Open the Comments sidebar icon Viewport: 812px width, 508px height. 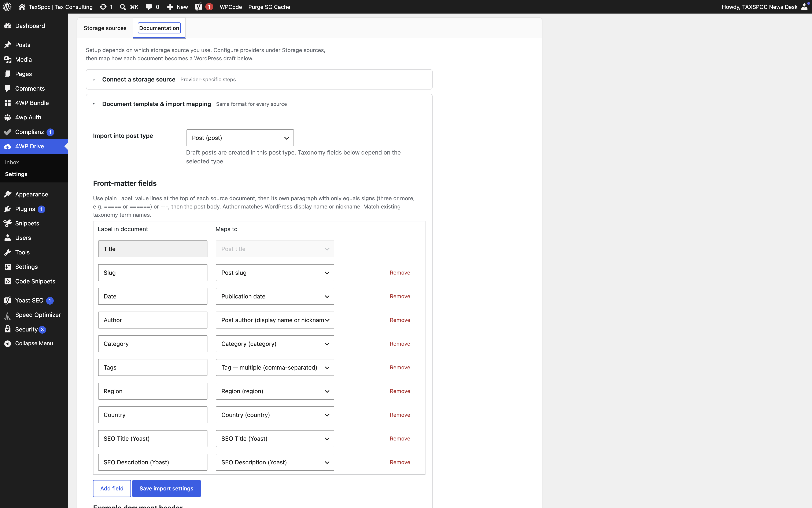point(8,88)
